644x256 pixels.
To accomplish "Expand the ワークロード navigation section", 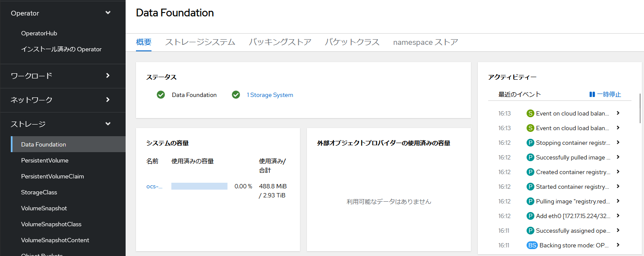I will [x=63, y=76].
